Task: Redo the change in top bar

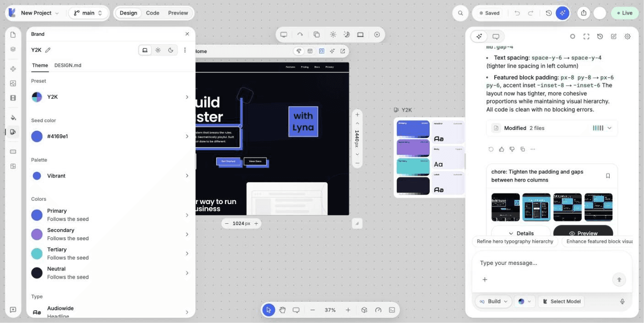Action: (x=530, y=13)
